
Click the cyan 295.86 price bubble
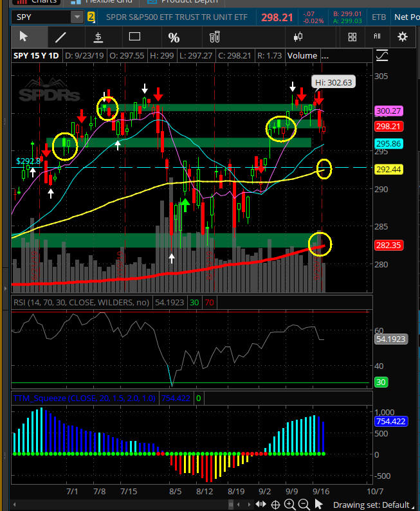coord(388,144)
